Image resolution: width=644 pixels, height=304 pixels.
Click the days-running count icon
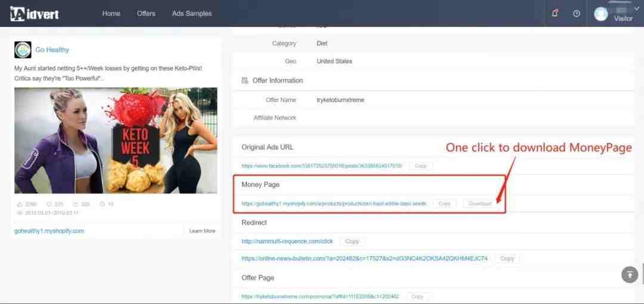point(101,204)
